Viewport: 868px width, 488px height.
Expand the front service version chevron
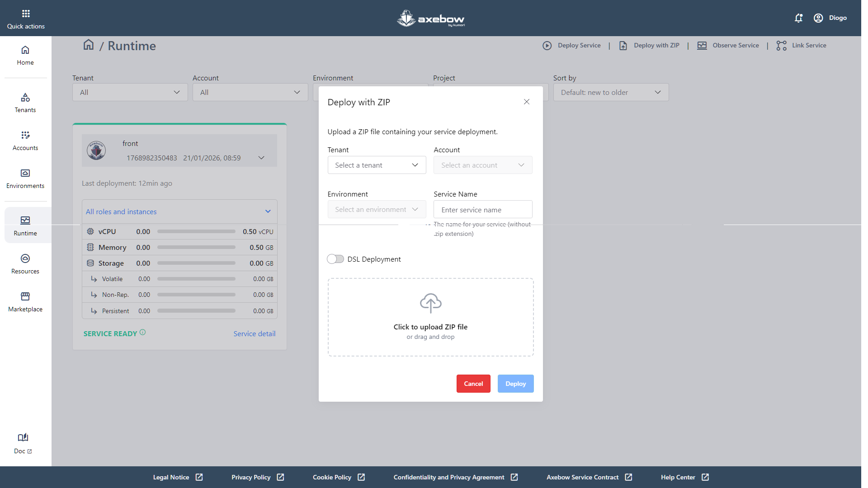261,158
